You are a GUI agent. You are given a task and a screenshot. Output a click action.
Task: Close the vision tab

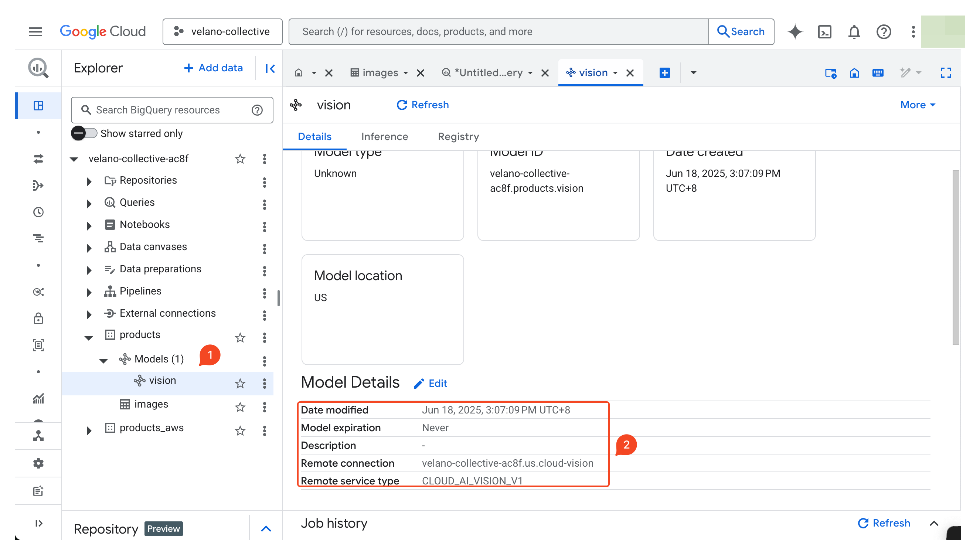pos(630,73)
